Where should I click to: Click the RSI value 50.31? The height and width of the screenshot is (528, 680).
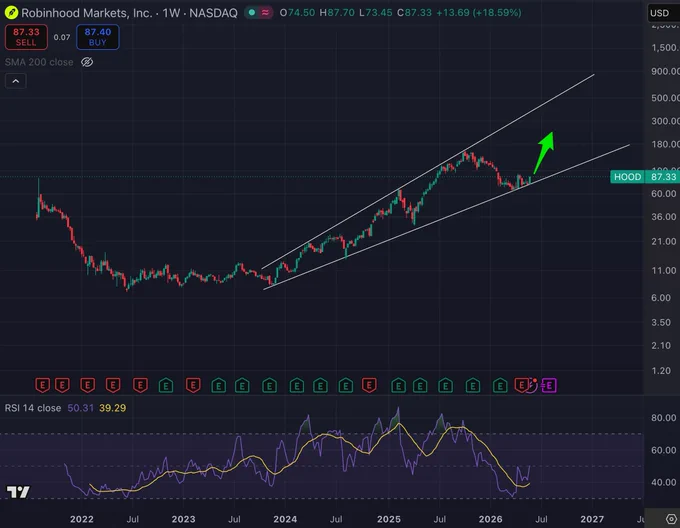point(80,408)
